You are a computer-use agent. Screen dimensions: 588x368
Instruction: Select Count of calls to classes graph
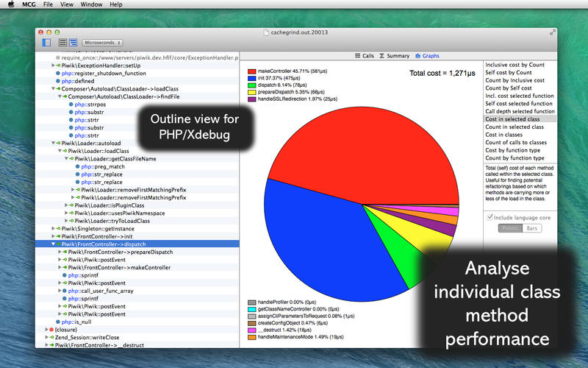pyautogui.click(x=520, y=142)
